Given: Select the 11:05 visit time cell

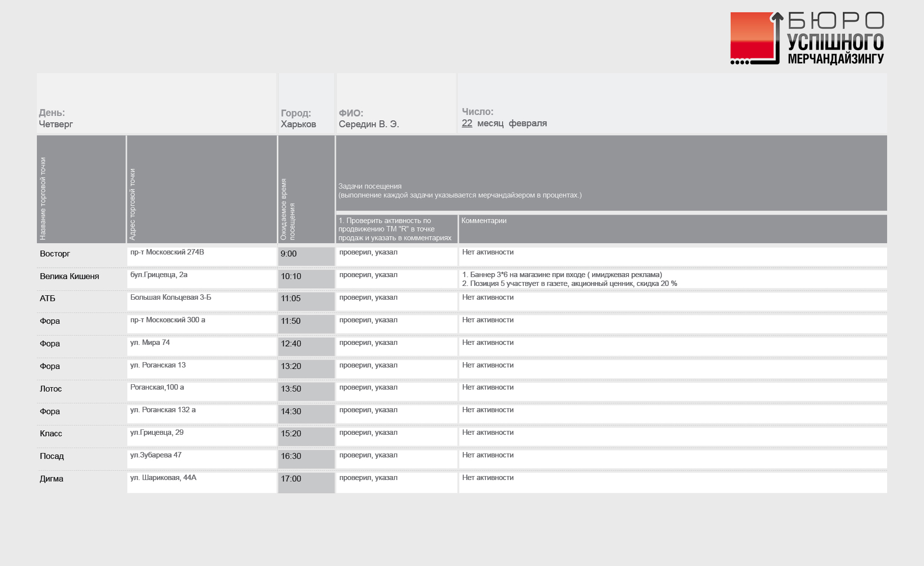Looking at the screenshot, I should (x=306, y=302).
